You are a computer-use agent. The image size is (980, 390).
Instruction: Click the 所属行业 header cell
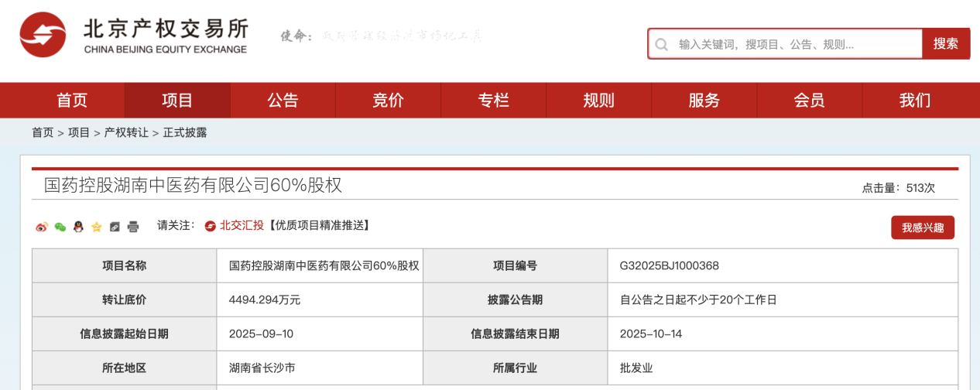pos(516,368)
